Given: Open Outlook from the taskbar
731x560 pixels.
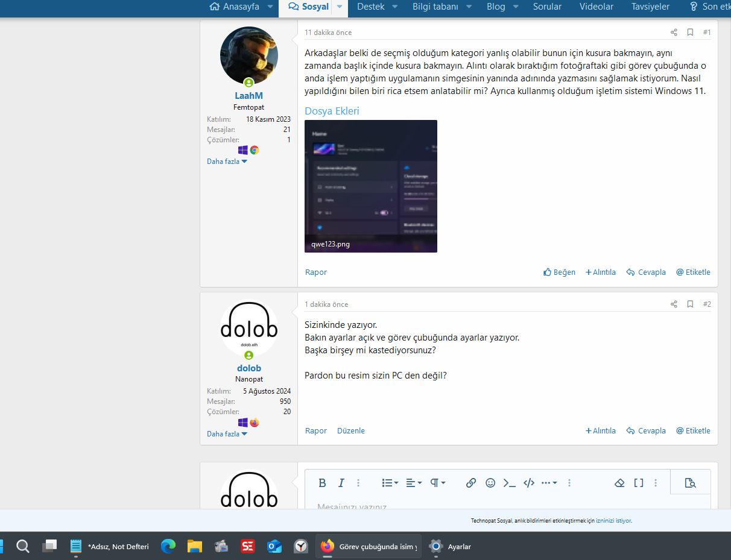Looking at the screenshot, I should 274,546.
